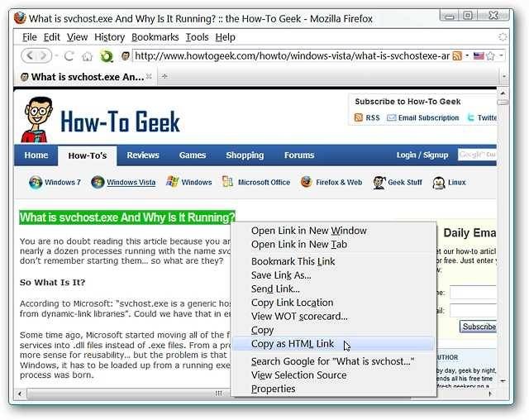
Task: Switch to the What is svchost.exe tab
Action: (x=86, y=77)
